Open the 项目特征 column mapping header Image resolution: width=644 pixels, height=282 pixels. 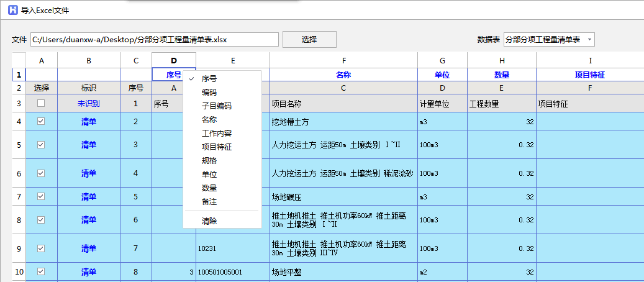point(589,75)
